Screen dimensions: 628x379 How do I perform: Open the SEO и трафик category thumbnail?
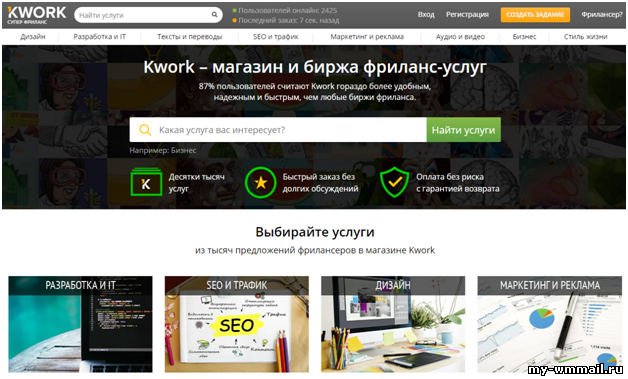click(237, 324)
